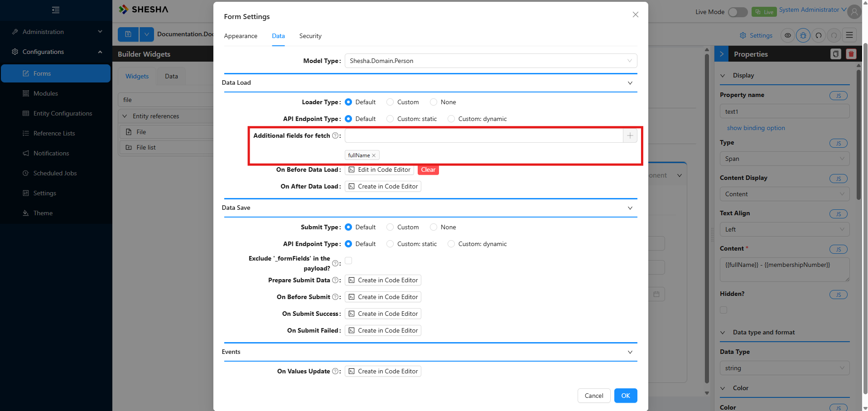
Task: Select Custom Submit Type radio
Action: (390, 227)
